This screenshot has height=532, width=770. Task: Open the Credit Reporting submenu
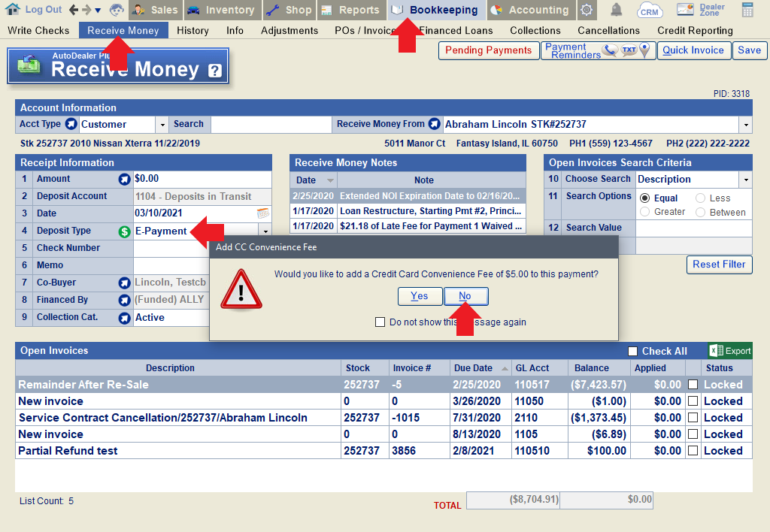[695, 30]
